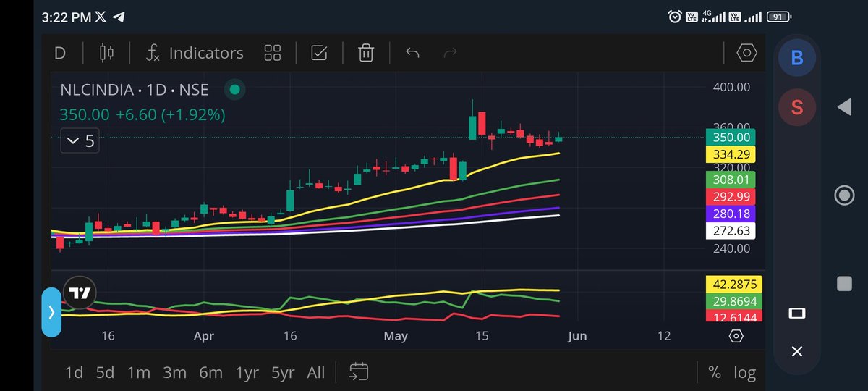Click the red 292.99 moving average label
This screenshot has height=391, width=868.
point(731,196)
